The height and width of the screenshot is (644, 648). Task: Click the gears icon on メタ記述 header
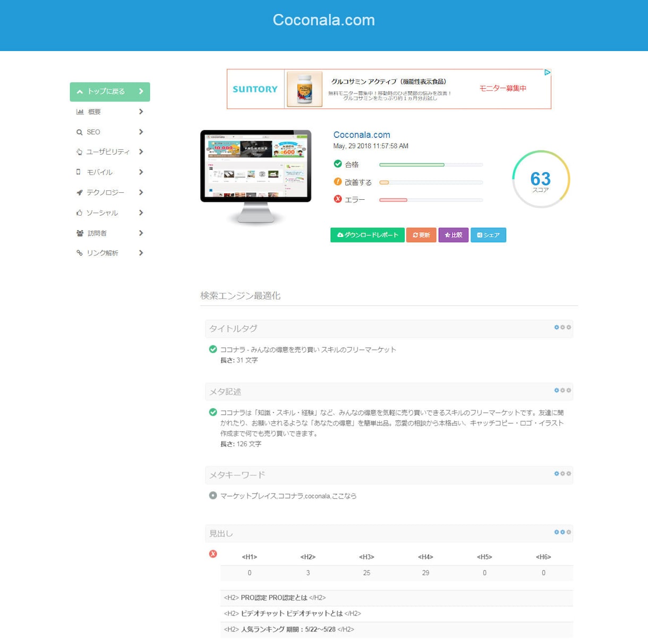pyautogui.click(x=562, y=390)
